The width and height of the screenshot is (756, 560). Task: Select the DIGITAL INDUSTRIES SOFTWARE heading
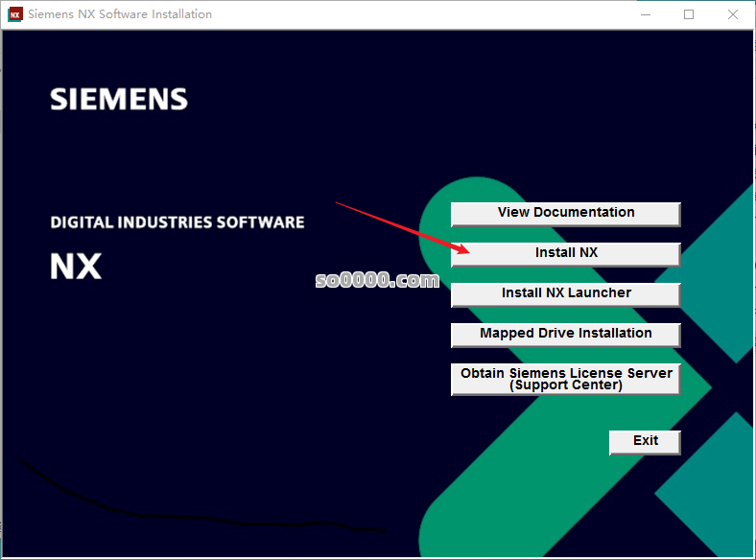[x=177, y=222]
